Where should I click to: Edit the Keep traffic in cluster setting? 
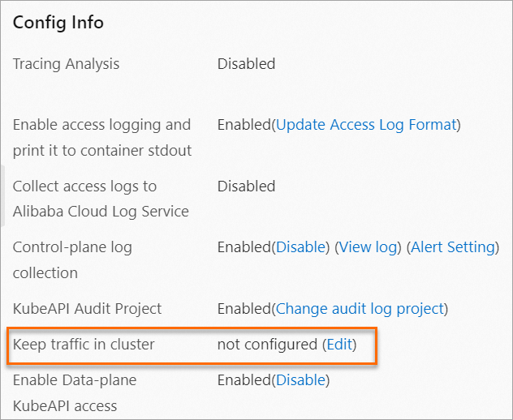tap(338, 345)
